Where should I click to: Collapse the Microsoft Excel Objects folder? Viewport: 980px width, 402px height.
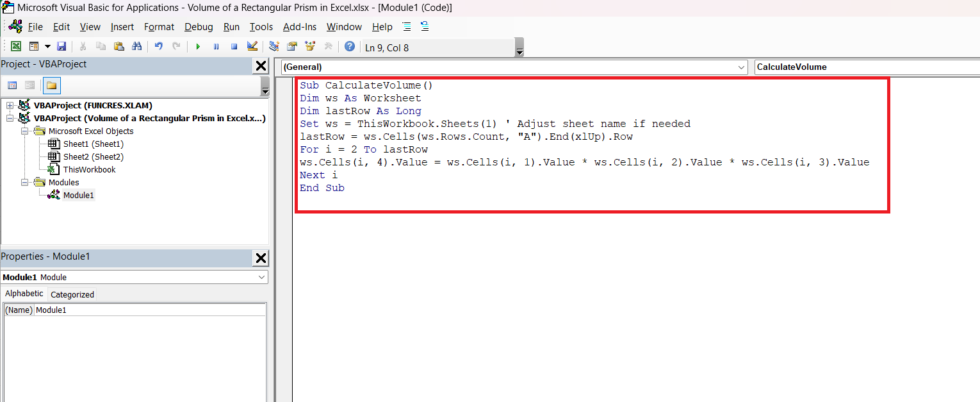click(x=24, y=131)
